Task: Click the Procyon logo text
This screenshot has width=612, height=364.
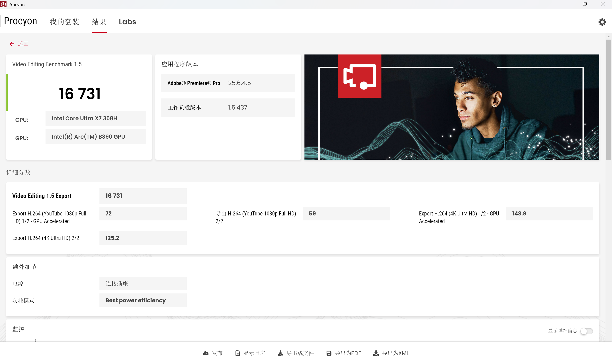Action: click(21, 21)
